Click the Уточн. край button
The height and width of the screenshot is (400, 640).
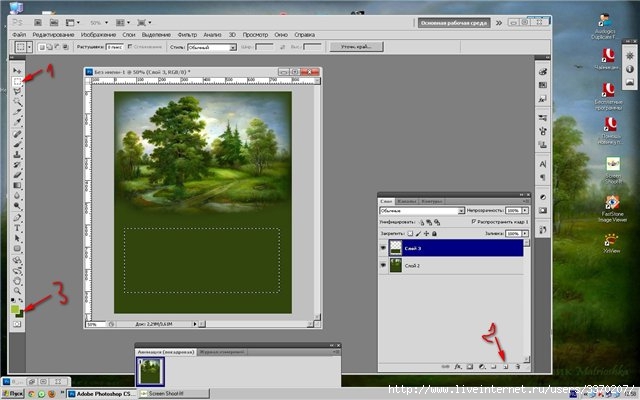pyautogui.click(x=356, y=47)
